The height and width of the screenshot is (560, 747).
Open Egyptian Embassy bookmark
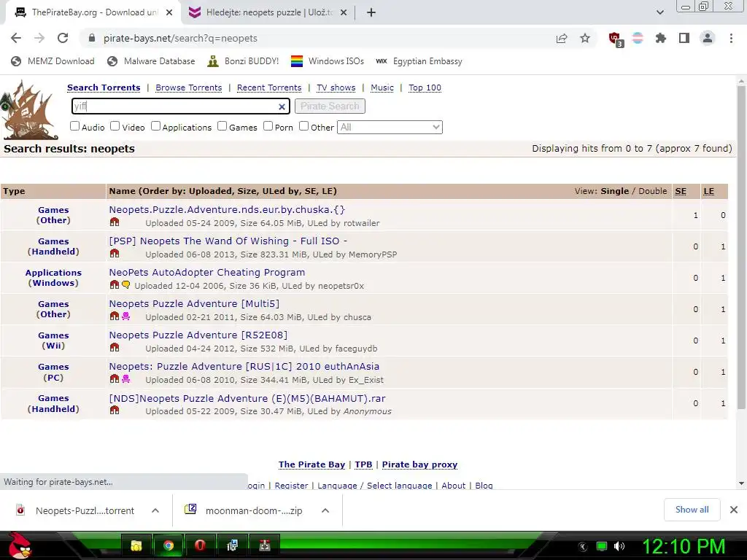[x=419, y=61]
